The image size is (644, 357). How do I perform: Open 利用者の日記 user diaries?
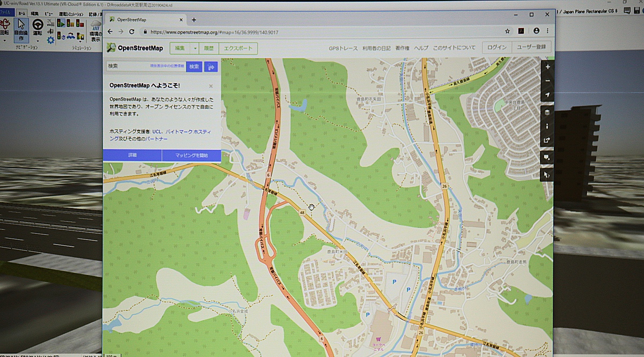[x=376, y=48]
